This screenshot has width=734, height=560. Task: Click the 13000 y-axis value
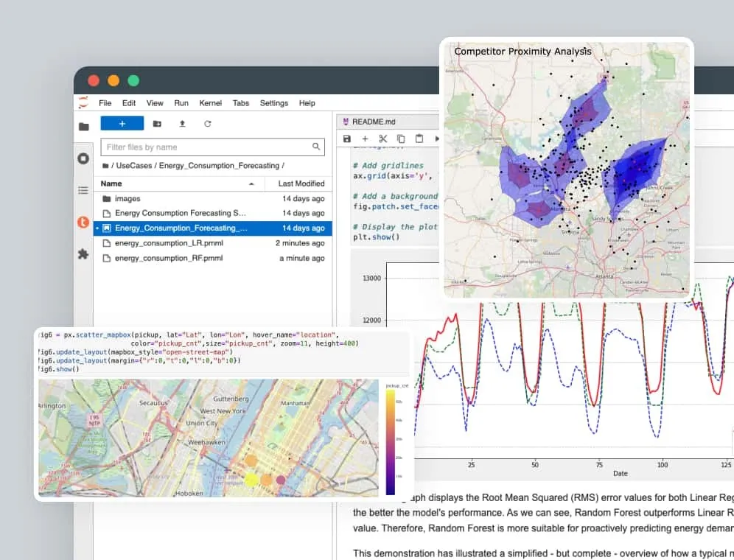371,278
